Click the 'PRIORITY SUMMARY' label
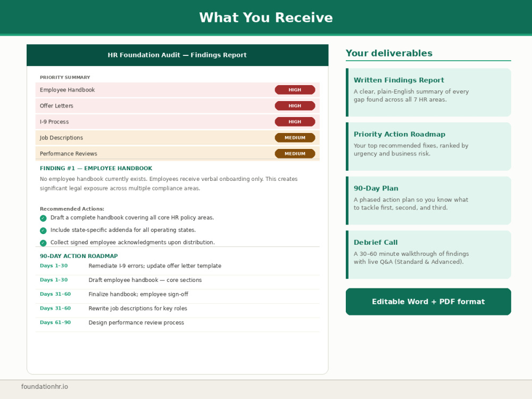 click(65, 77)
